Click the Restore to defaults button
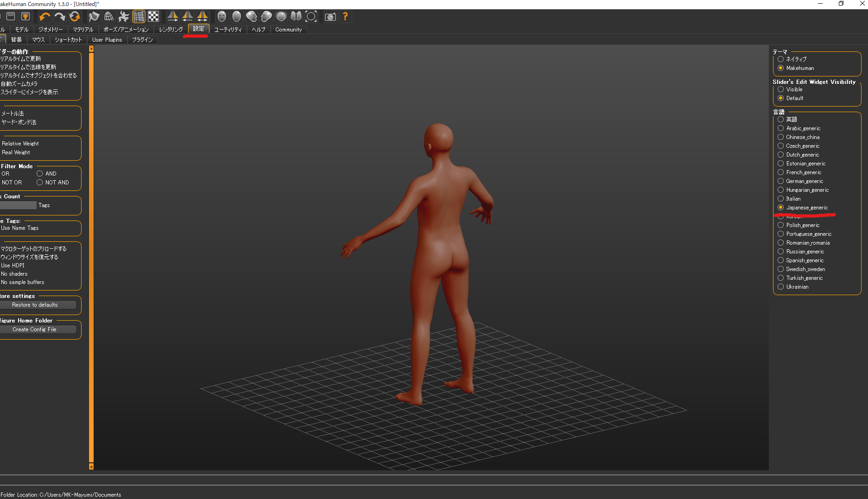The height and width of the screenshot is (499, 868). tap(35, 305)
